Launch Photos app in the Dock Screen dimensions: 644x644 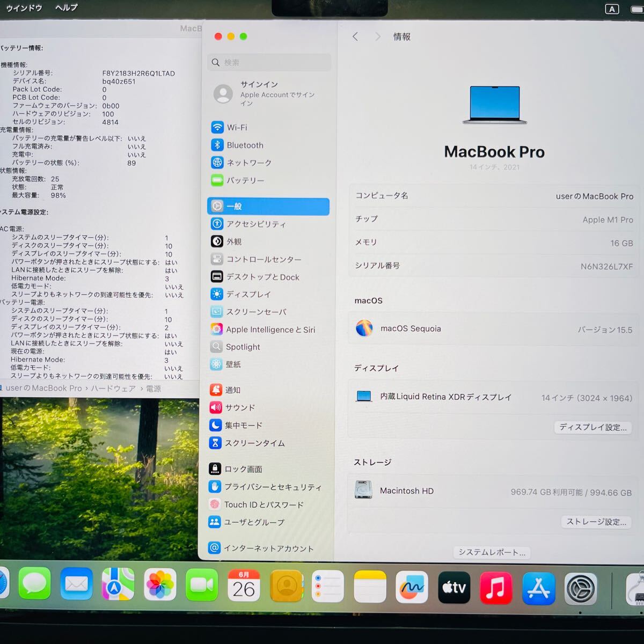coord(160,584)
